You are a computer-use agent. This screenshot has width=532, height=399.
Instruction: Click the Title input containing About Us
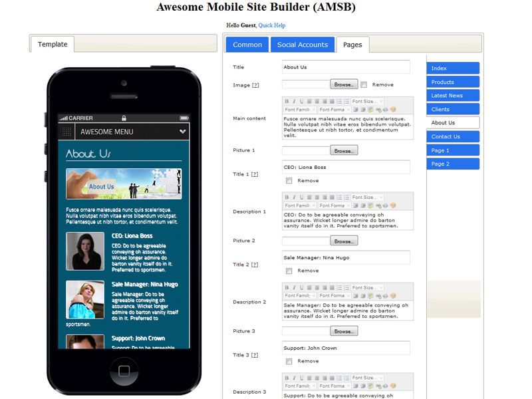point(346,67)
